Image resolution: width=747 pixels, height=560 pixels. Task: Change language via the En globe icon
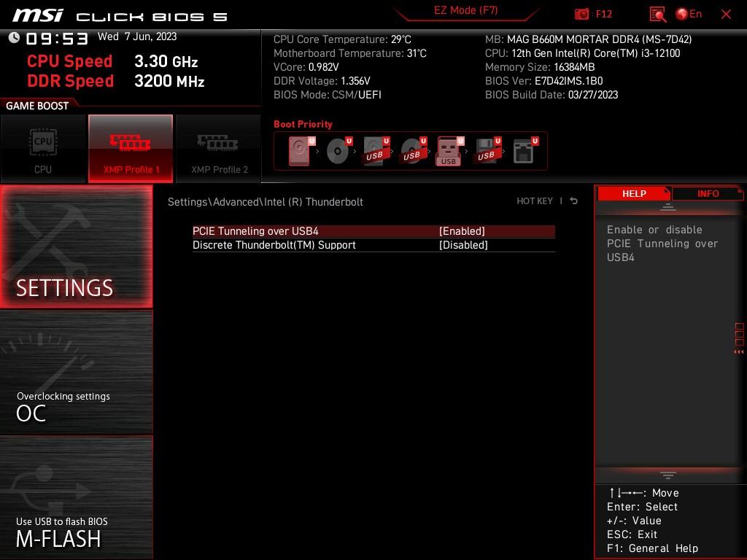(x=689, y=15)
